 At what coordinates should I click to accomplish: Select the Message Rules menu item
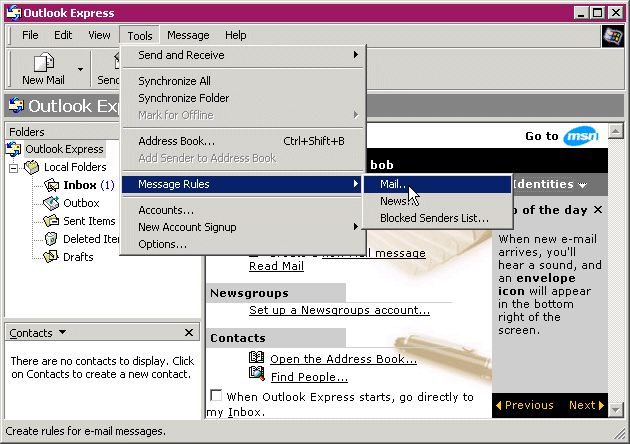tap(243, 184)
